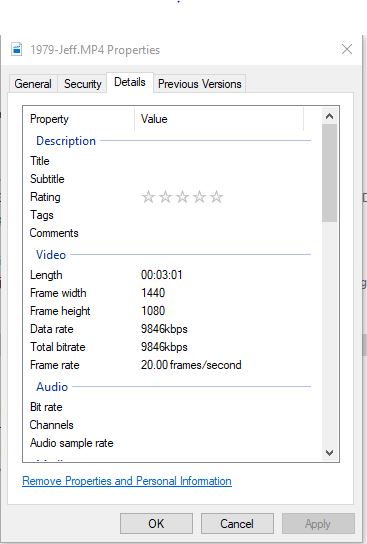The width and height of the screenshot is (367, 544).
Task: Click the 20.00 frames/second value
Action: [191, 365]
